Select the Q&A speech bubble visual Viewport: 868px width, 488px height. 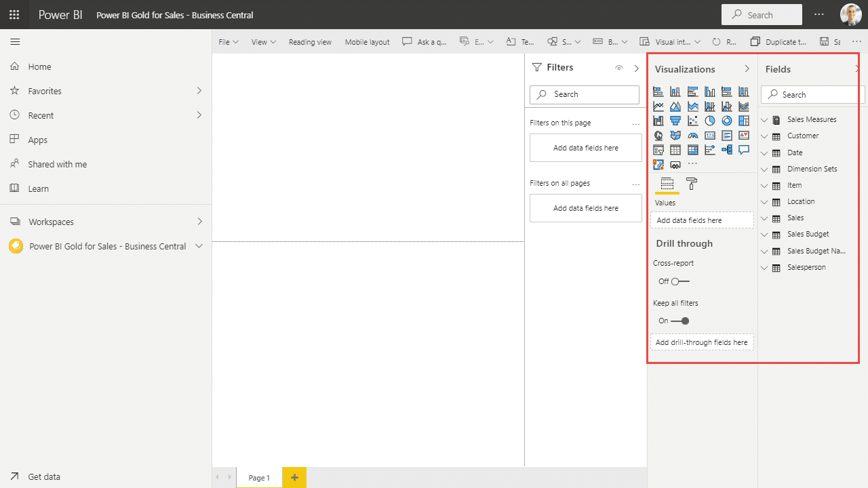[x=744, y=150]
